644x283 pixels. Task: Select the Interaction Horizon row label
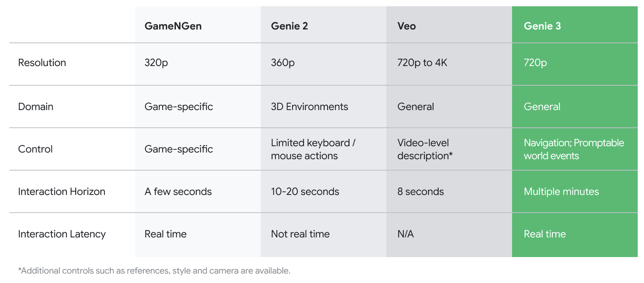(62, 191)
